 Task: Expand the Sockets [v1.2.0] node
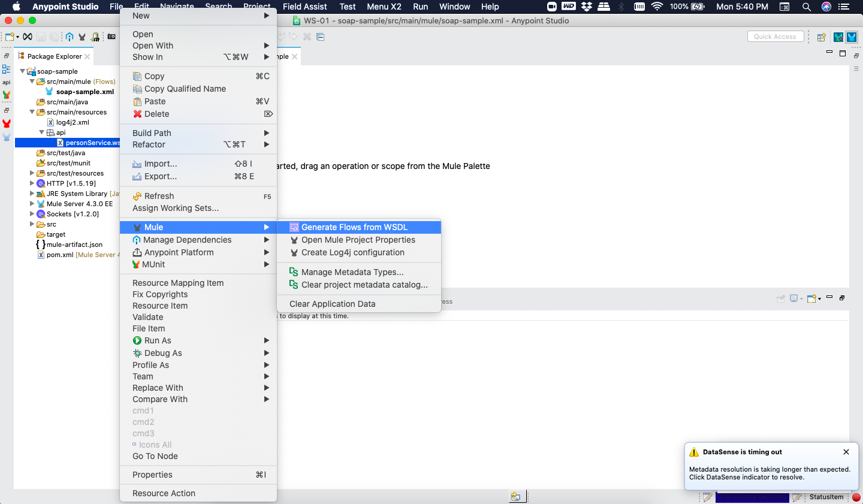pos(32,214)
